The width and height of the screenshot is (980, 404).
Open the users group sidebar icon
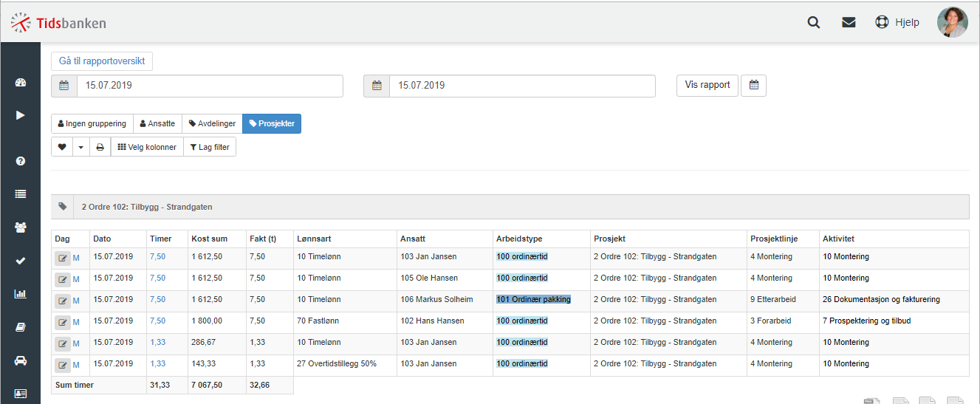click(21, 227)
